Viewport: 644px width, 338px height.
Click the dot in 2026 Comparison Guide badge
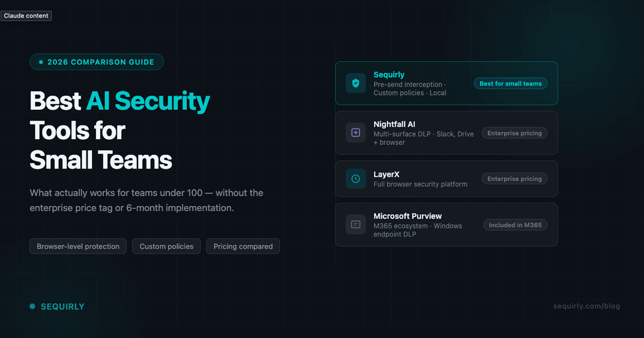click(x=40, y=62)
